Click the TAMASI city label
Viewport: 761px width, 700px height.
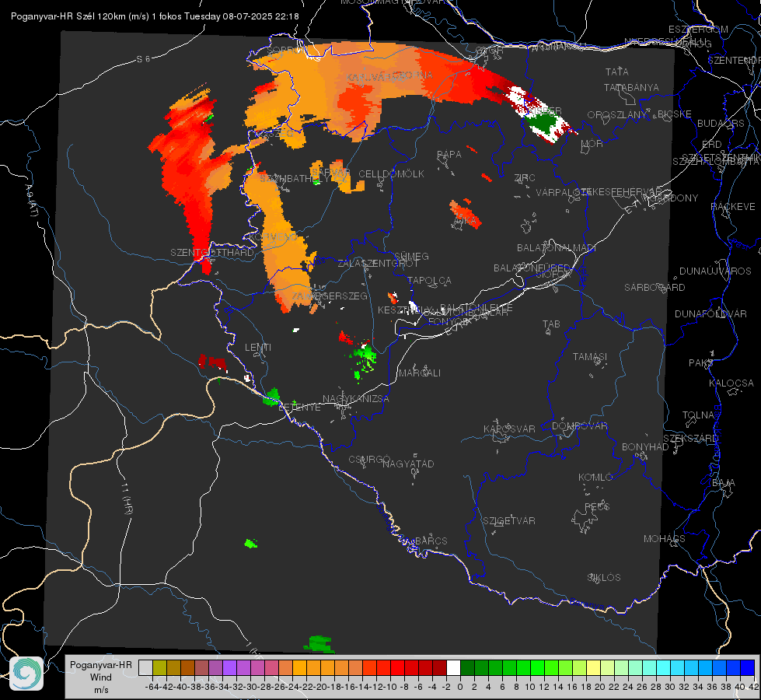coord(590,356)
